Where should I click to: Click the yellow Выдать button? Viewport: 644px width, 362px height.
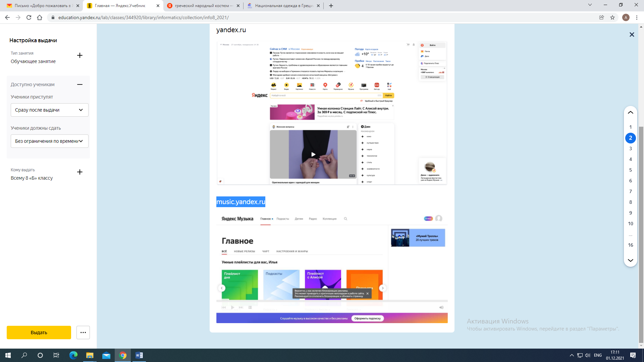pyautogui.click(x=39, y=333)
